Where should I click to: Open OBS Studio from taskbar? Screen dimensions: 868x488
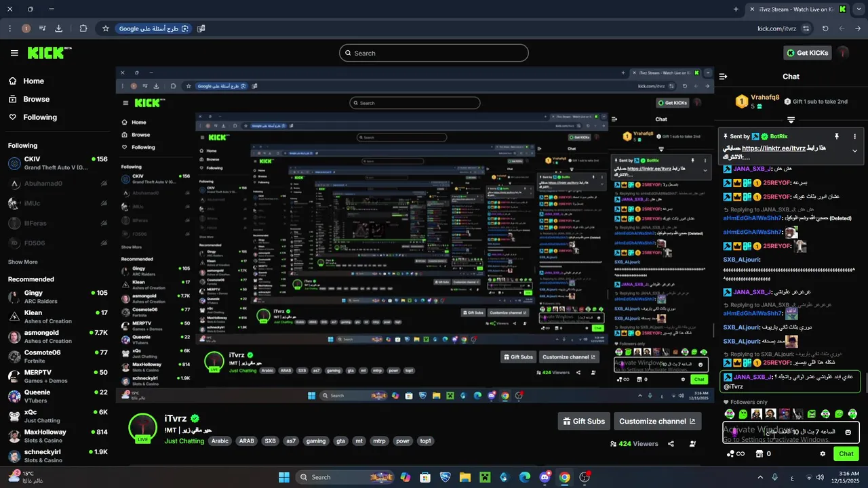tap(585, 477)
